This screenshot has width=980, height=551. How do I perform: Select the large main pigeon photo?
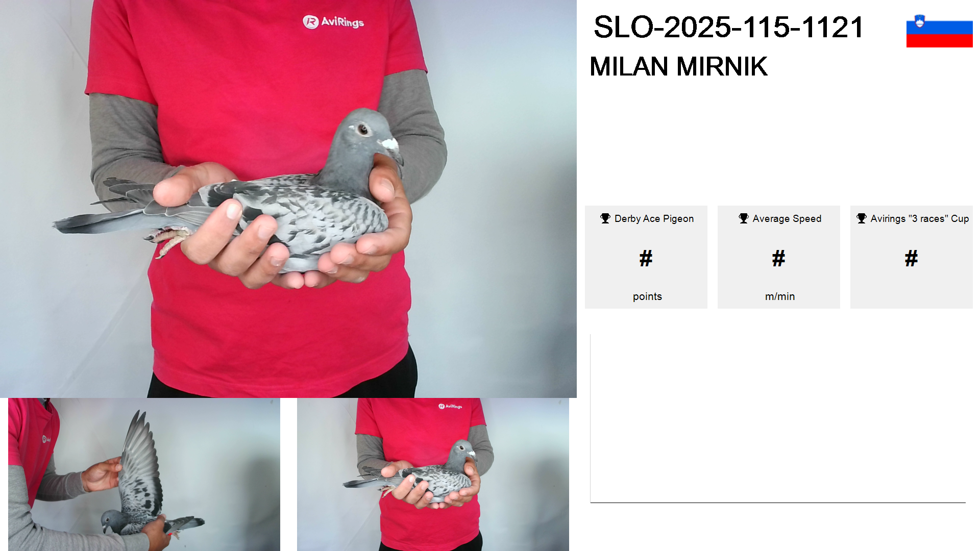(288, 198)
